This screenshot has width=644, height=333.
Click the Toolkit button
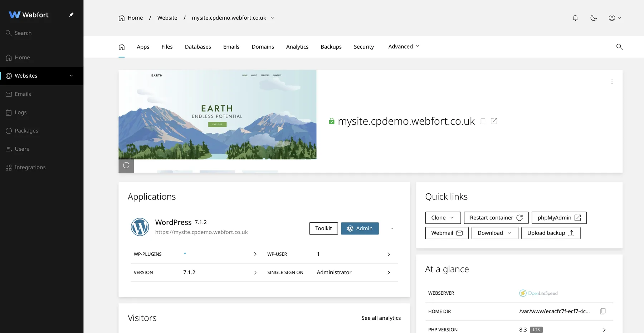[x=323, y=228]
